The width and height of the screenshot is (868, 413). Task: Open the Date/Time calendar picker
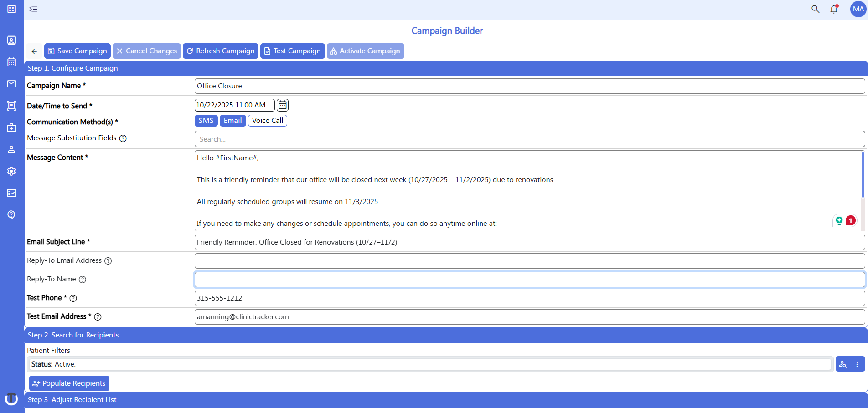282,105
